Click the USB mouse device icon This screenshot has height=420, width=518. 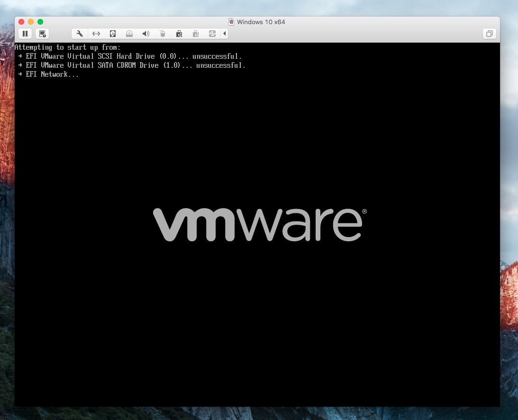coord(163,34)
